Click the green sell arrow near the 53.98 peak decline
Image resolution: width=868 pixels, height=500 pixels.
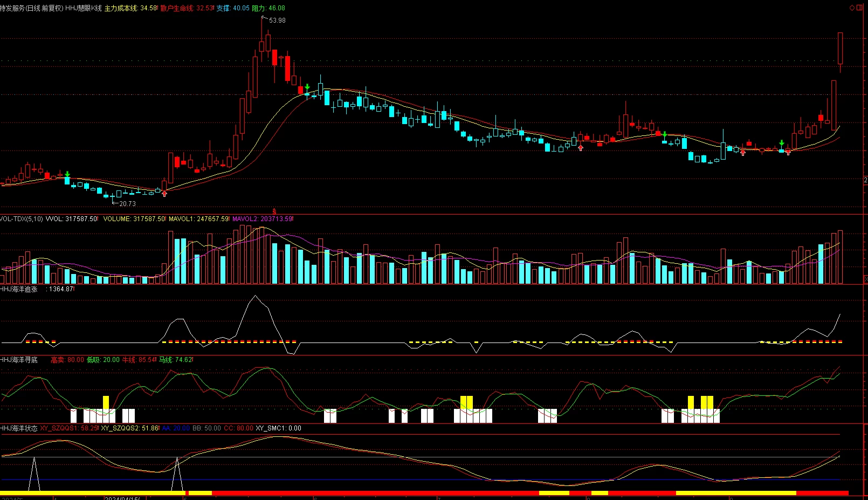(307, 87)
